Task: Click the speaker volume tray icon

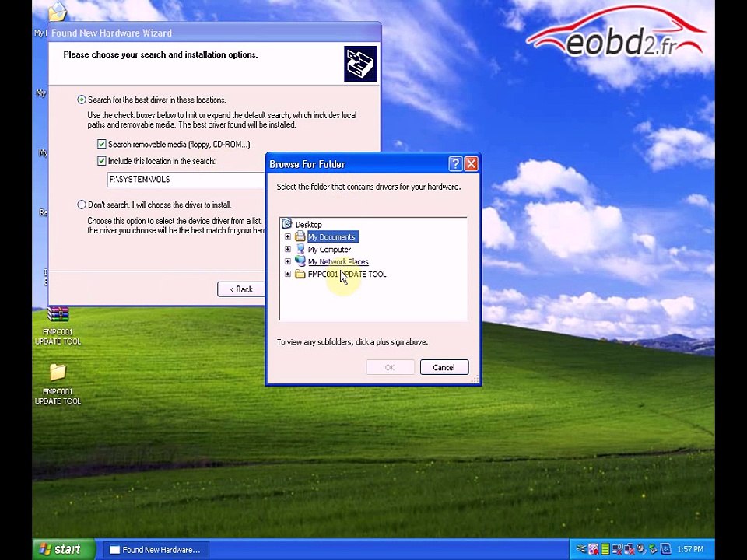Action: pos(641,549)
